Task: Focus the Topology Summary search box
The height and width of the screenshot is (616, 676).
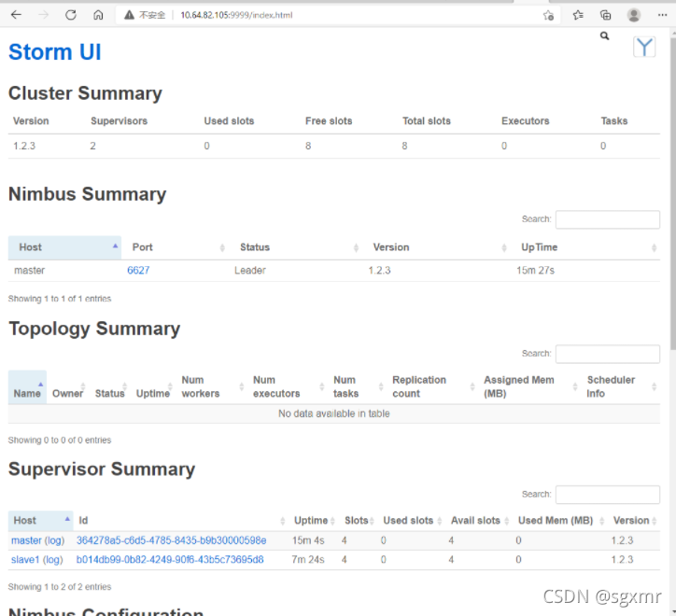Action: point(608,354)
